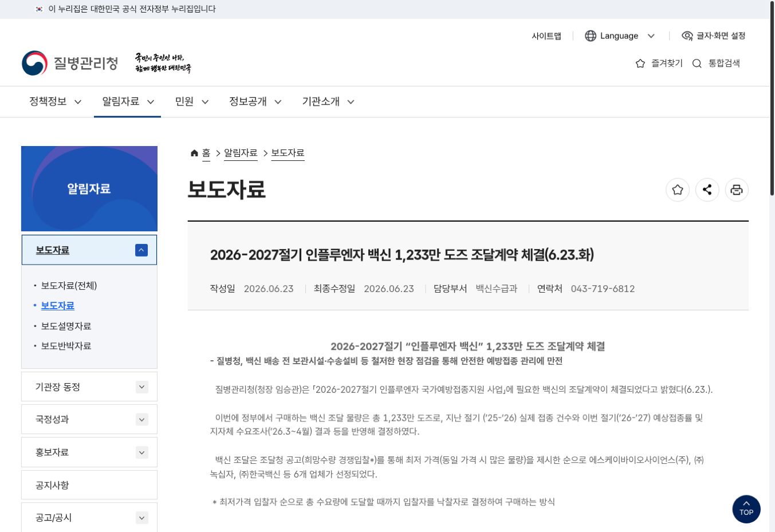Print the page using printer icon
The height and width of the screenshot is (532, 775).
click(737, 190)
